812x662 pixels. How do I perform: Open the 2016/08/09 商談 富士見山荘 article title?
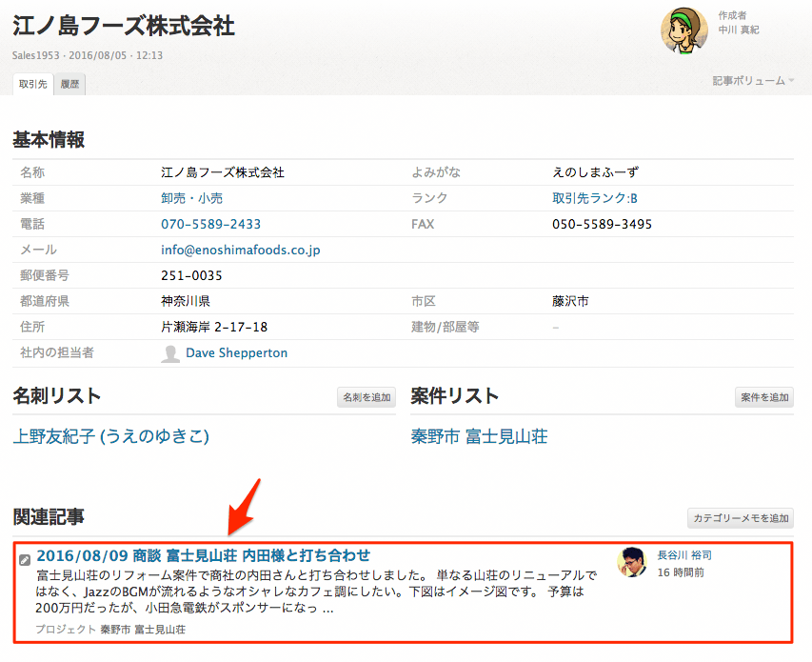[x=204, y=555]
